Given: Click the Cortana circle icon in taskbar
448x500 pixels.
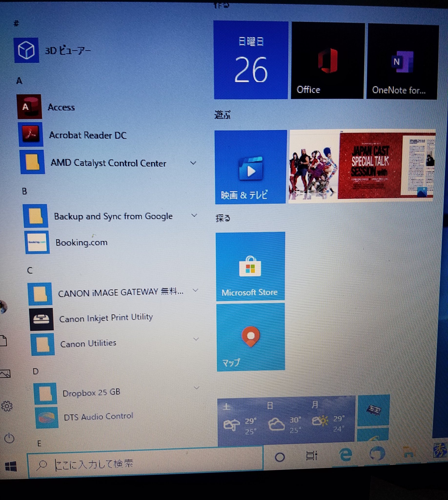Looking at the screenshot, I should 280,457.
